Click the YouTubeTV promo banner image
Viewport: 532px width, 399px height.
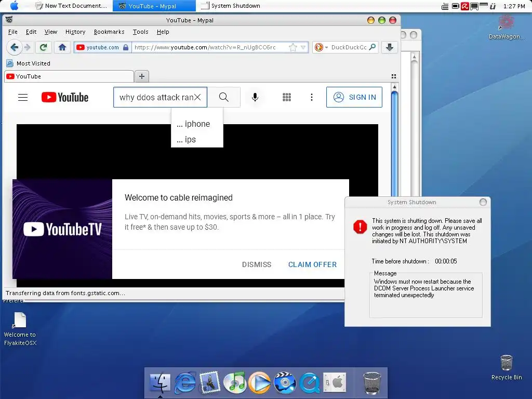62,229
